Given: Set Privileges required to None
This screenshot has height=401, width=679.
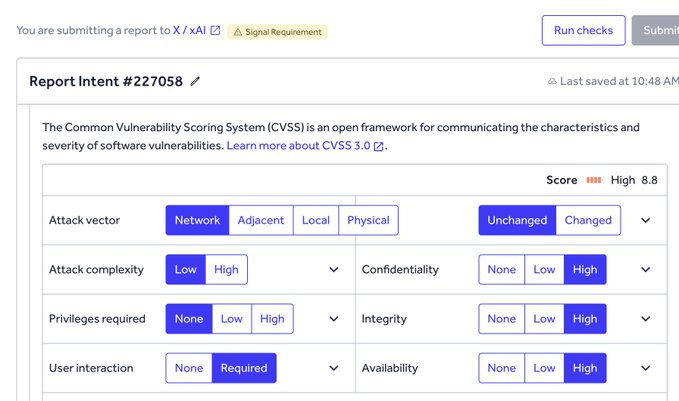Looking at the screenshot, I should pos(189,319).
